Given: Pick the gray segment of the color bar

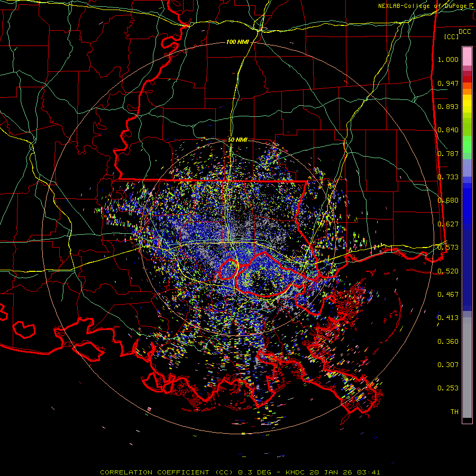Looking at the screenshot, I should click(467, 368).
